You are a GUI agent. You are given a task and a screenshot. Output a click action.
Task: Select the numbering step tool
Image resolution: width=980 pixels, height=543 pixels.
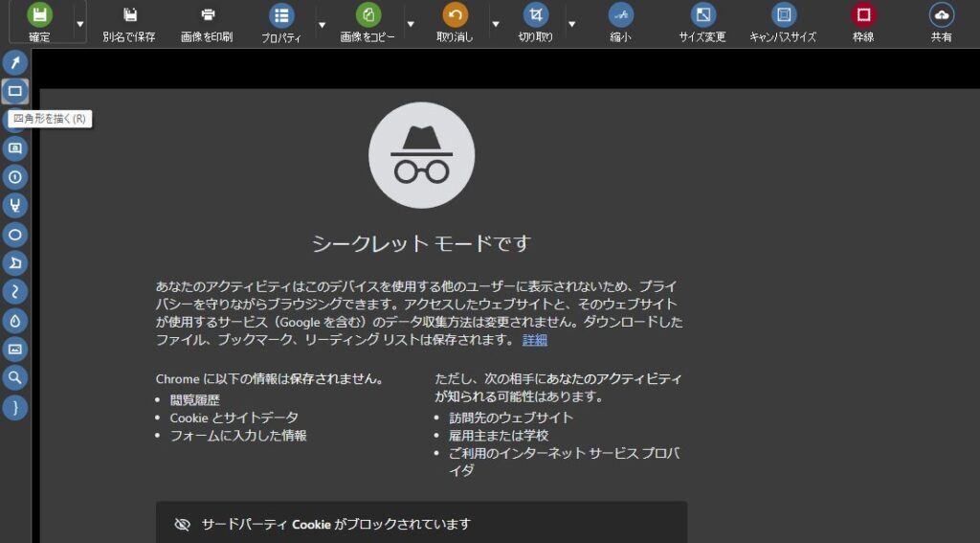(15, 177)
